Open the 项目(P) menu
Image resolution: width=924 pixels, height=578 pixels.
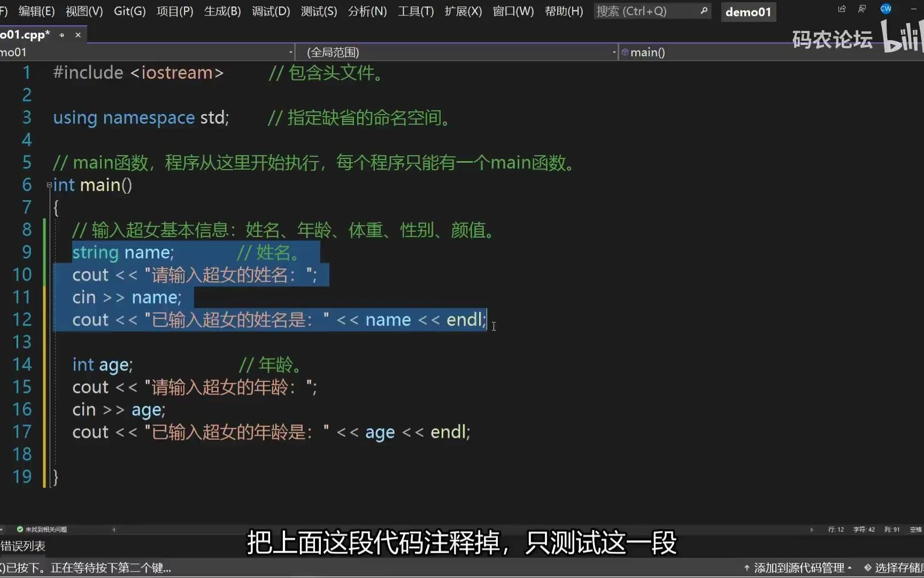[175, 11]
